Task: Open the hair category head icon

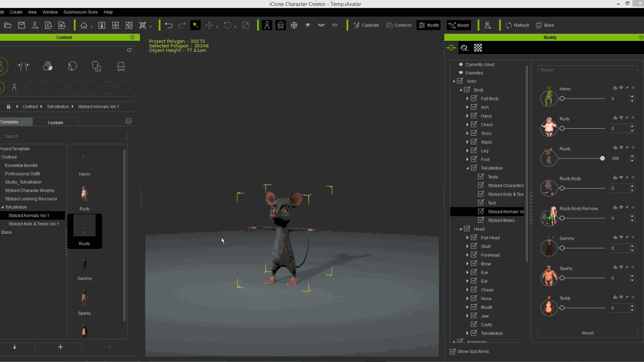Action: (72, 66)
